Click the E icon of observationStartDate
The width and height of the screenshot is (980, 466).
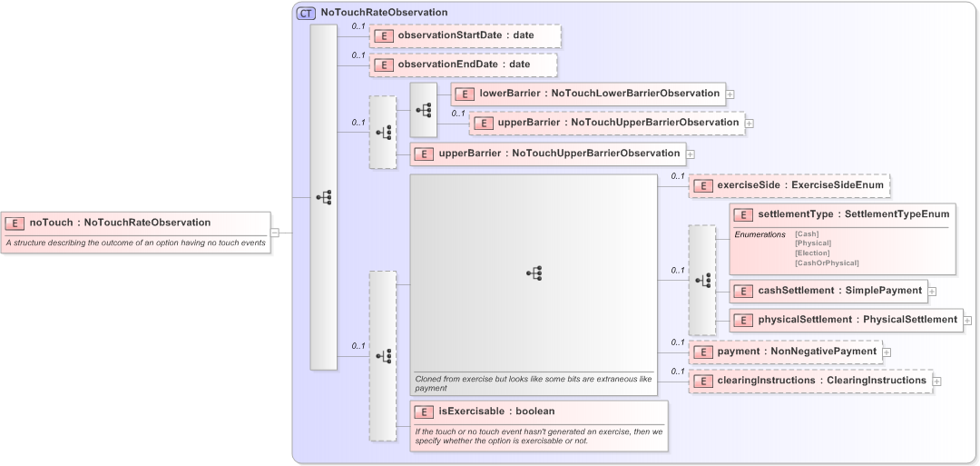click(x=383, y=35)
